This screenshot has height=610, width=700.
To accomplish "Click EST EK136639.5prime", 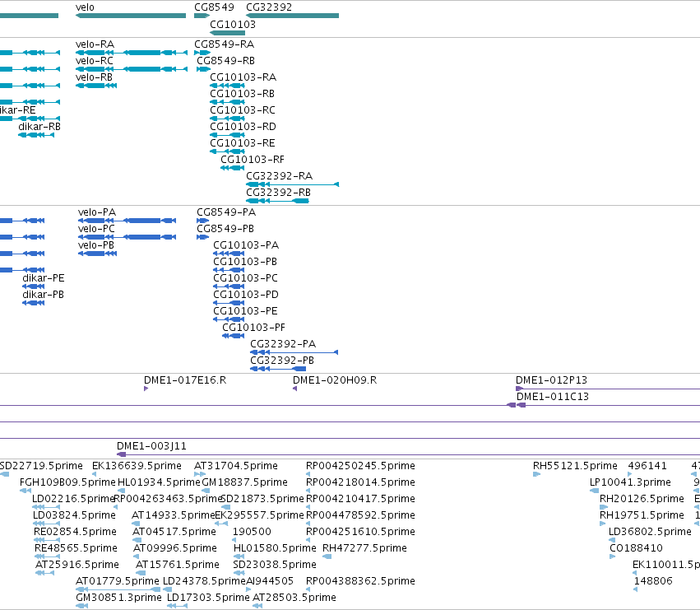I will click(x=95, y=475).
